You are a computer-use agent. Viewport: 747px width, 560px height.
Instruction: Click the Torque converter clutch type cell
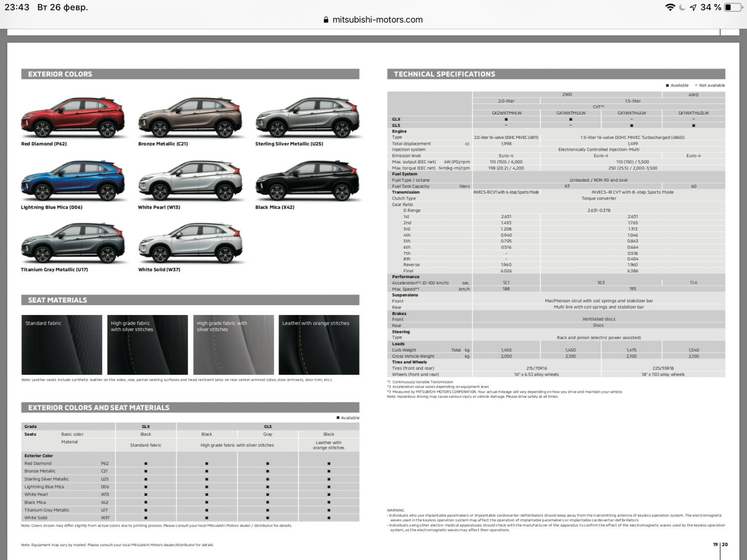pyautogui.click(x=599, y=198)
